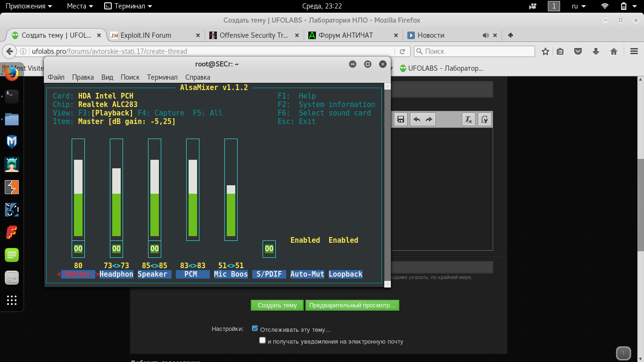Click the remove formatting icon in editor
This screenshot has width=644, height=362.
[x=468, y=119]
